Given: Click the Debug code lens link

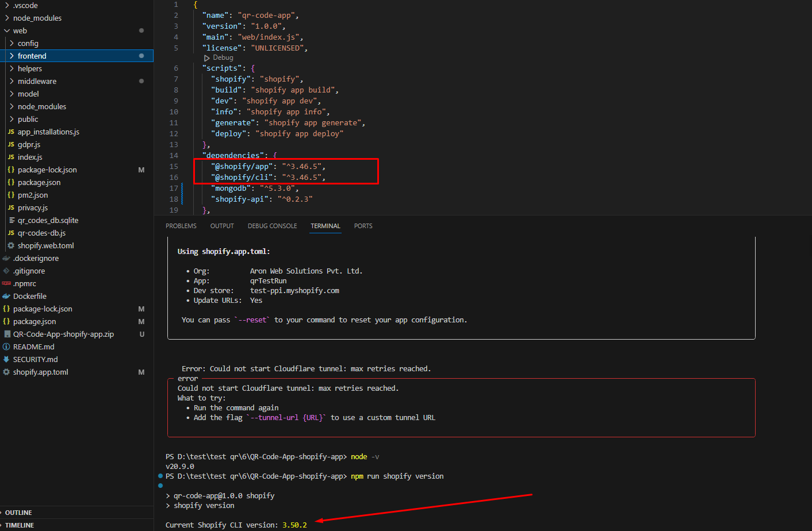Looking at the screenshot, I should pyautogui.click(x=223, y=57).
